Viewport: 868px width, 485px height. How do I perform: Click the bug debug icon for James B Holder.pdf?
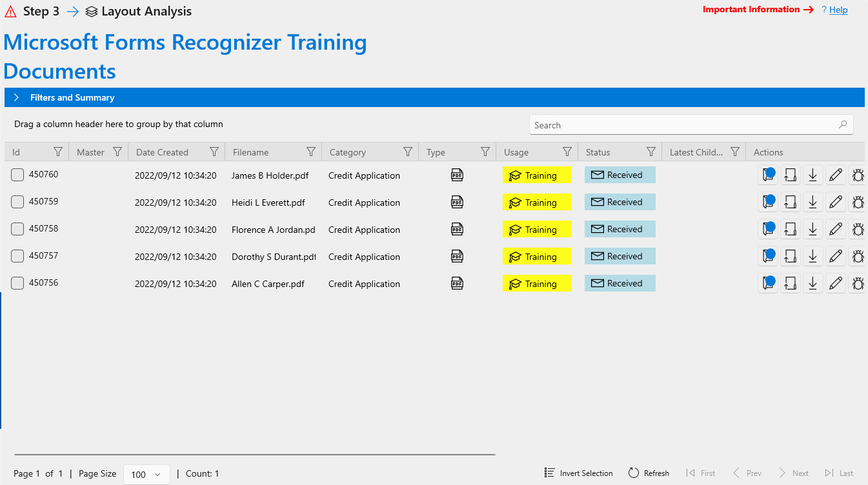click(858, 175)
